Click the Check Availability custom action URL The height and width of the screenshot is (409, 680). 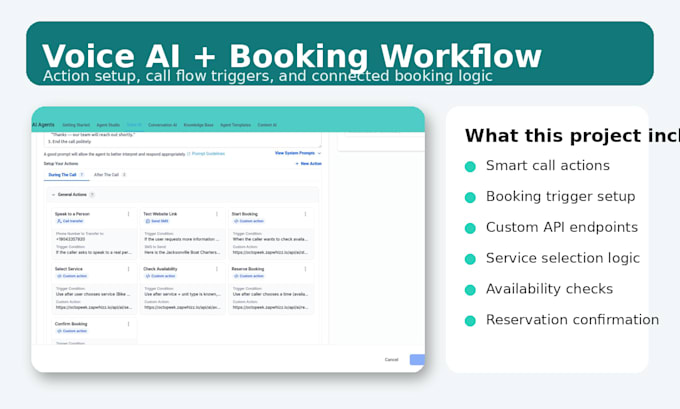[x=182, y=308]
